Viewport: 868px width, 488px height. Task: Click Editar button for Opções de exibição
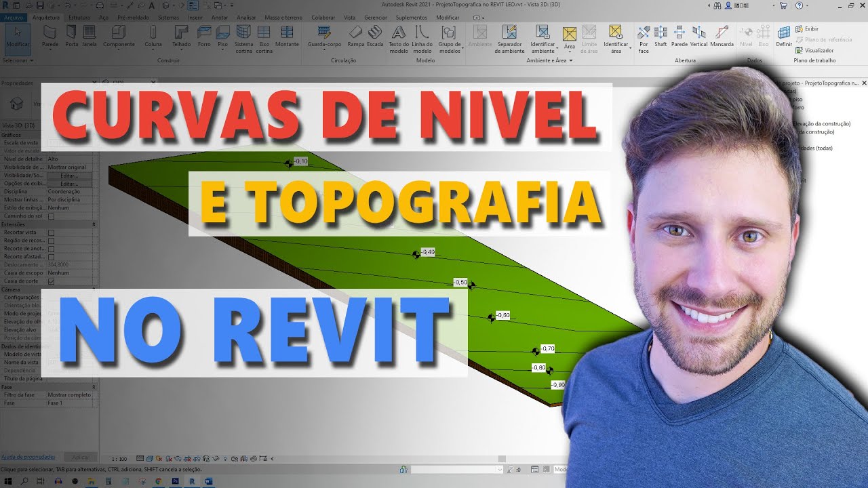[69, 184]
